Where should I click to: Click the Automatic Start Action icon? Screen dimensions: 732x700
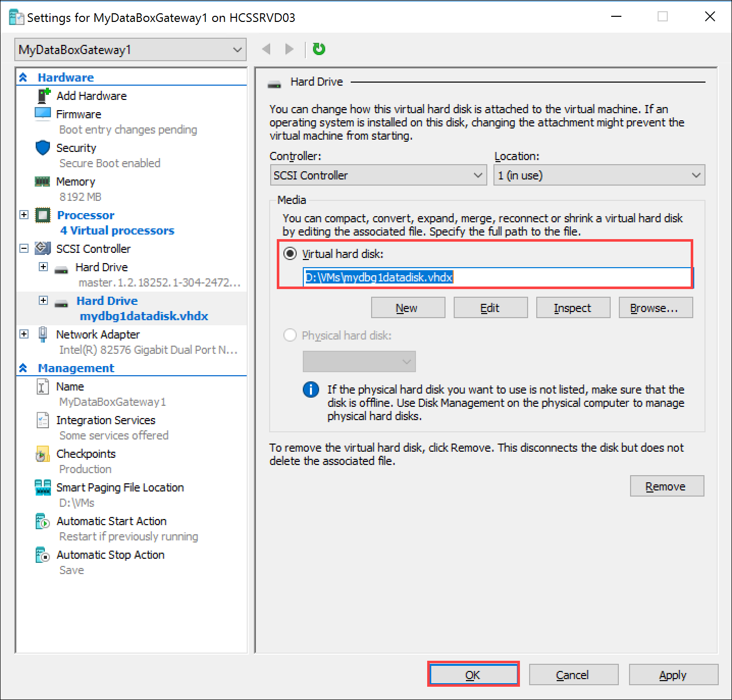click(43, 521)
